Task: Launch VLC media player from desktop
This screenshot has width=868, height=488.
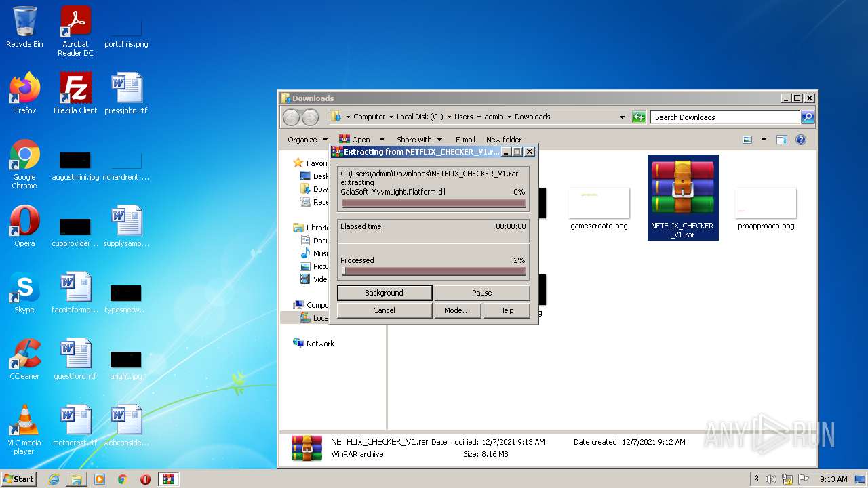Action: [24, 430]
